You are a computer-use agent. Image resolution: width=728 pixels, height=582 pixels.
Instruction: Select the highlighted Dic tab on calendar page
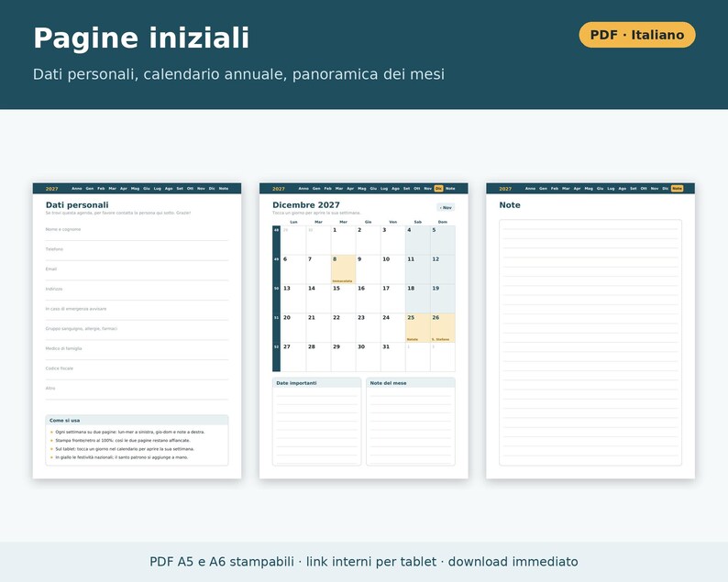point(438,189)
